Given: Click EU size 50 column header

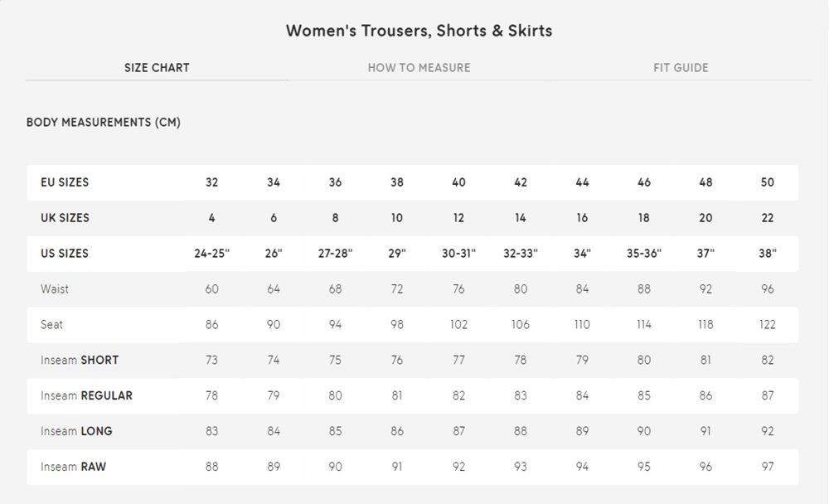Looking at the screenshot, I should coord(767,182).
